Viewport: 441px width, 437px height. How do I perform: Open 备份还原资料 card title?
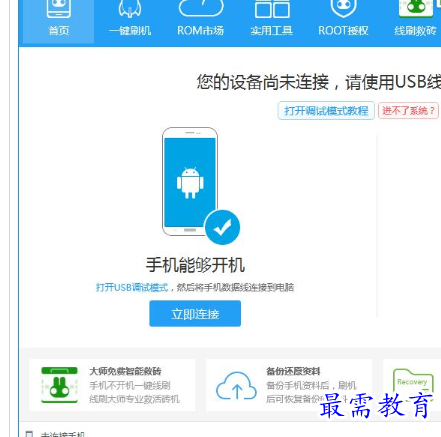[x=293, y=371]
